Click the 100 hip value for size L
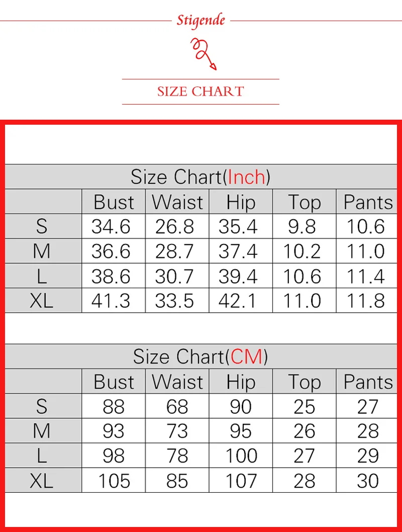 241,456
